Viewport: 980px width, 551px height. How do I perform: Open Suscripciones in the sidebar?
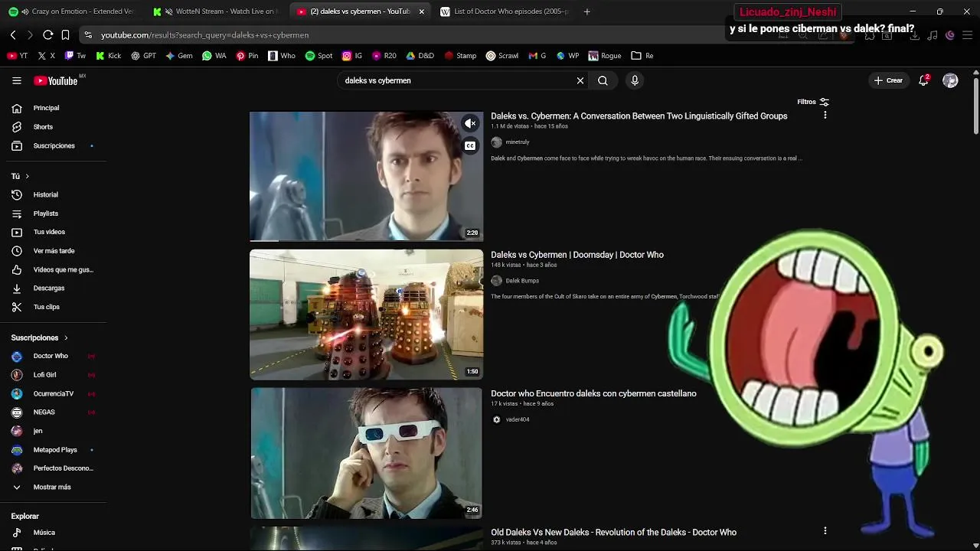(x=54, y=145)
